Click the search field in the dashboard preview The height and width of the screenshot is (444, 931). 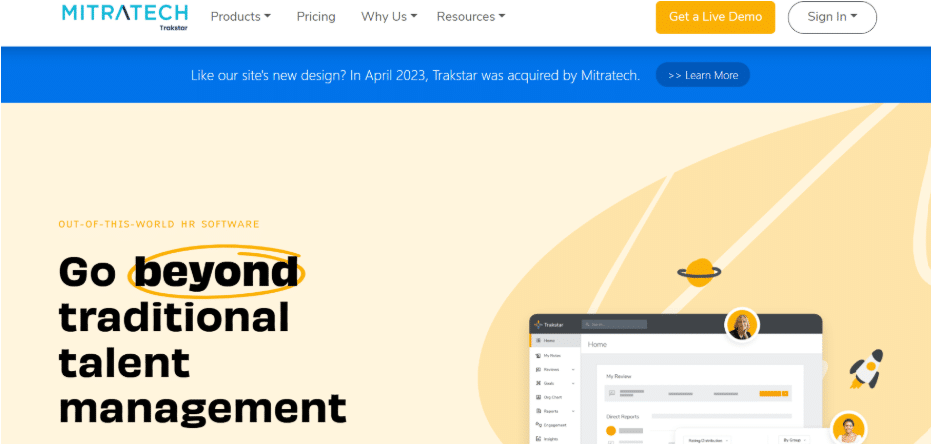pos(615,325)
